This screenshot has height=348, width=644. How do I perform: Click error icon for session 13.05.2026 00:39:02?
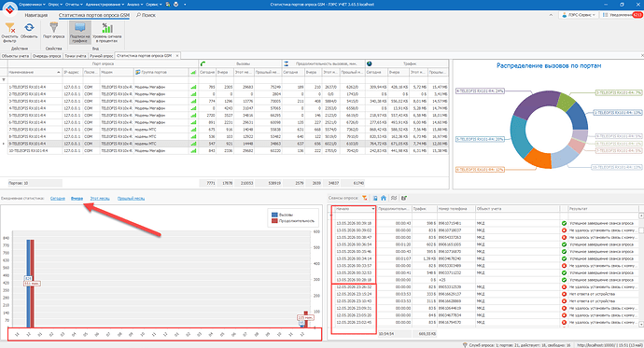pos(564,230)
